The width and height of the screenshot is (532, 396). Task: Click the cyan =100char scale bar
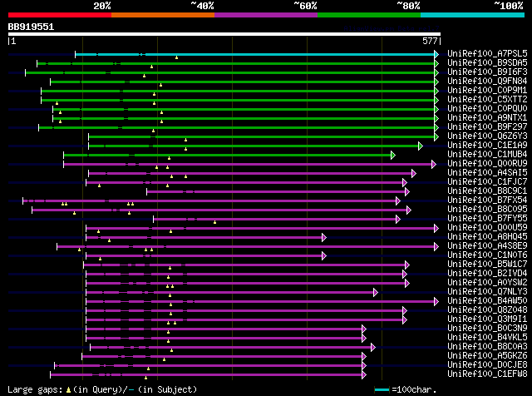point(382,389)
